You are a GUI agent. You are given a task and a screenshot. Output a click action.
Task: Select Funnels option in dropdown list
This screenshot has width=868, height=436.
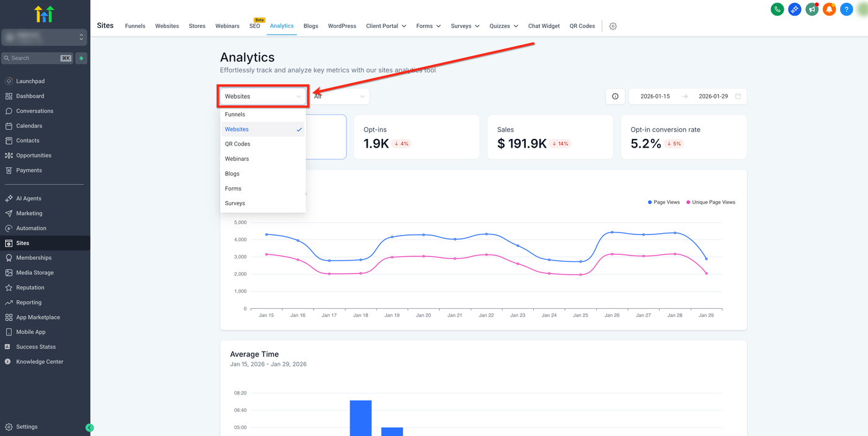point(235,114)
